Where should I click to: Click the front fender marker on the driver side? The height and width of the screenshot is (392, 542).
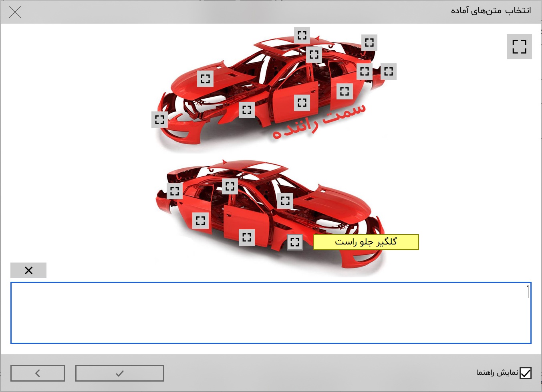247,109
